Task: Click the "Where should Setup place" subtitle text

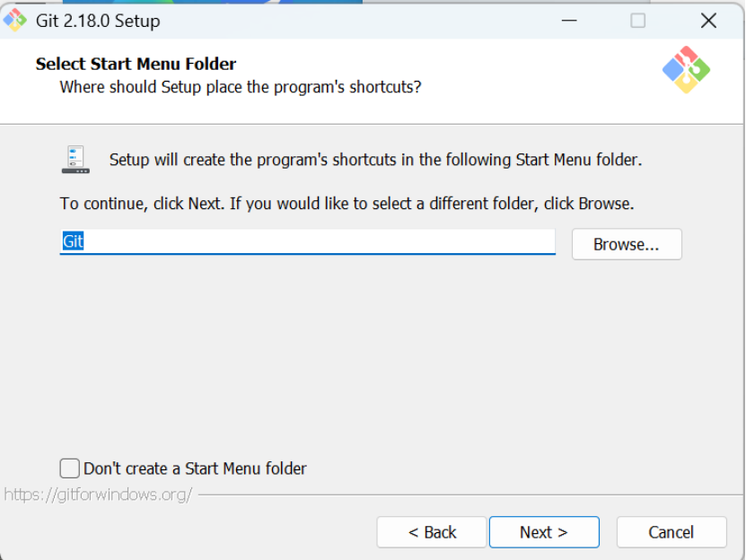Action: pos(241,87)
